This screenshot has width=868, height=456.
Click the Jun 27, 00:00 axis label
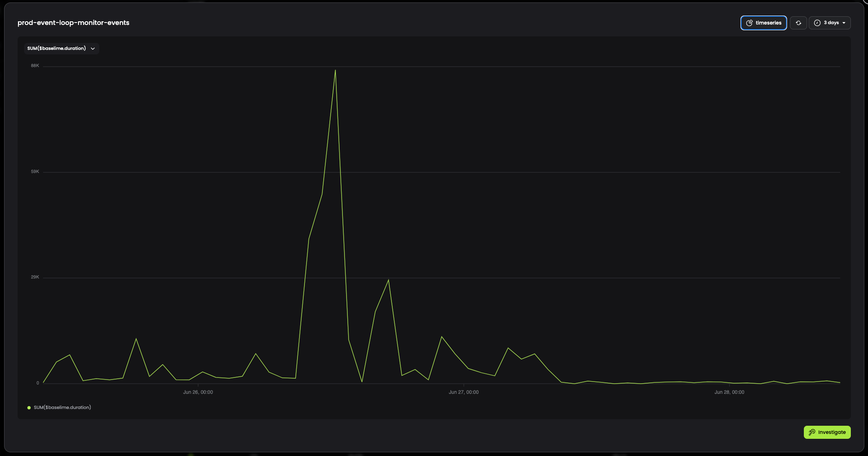pyautogui.click(x=463, y=392)
